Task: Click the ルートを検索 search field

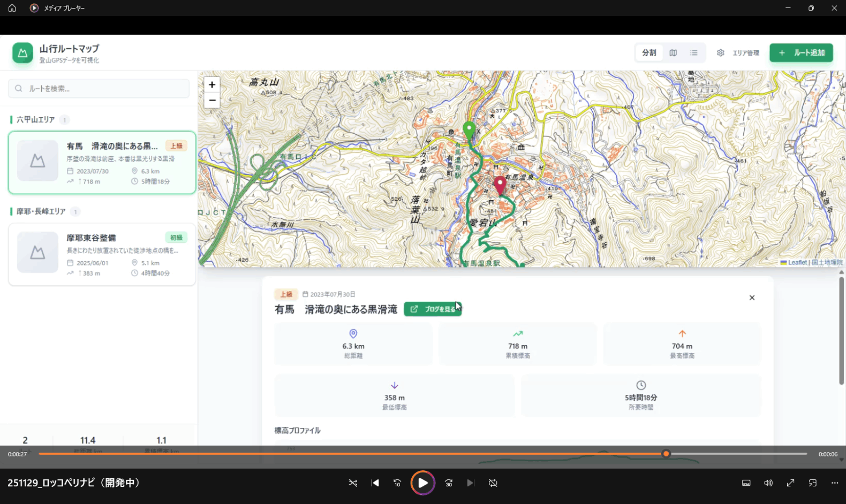Action: point(99,88)
